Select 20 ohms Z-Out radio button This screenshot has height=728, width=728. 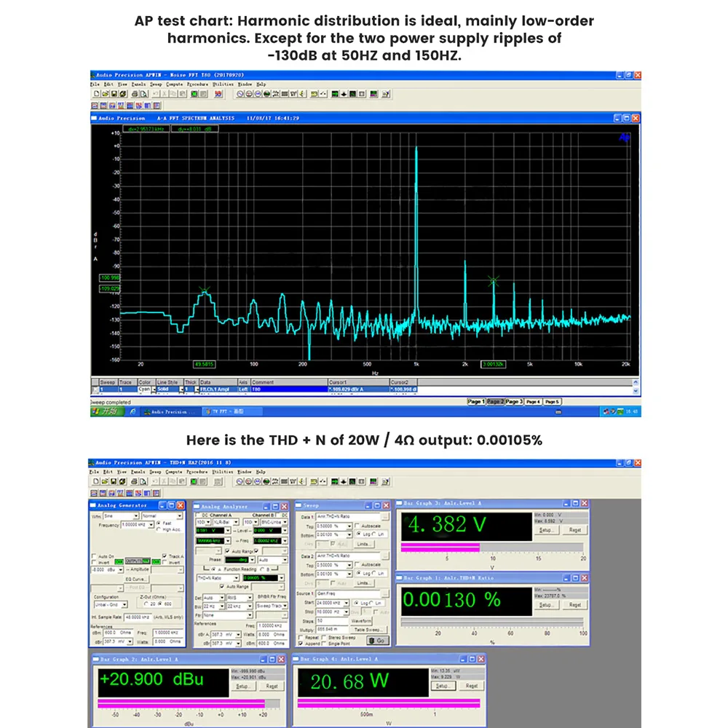click(x=146, y=604)
